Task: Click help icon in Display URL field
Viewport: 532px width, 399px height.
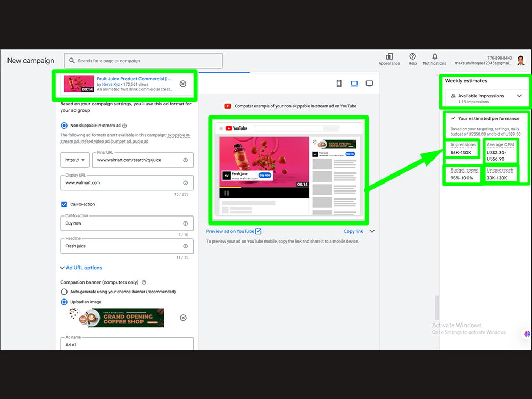Action: [186, 183]
